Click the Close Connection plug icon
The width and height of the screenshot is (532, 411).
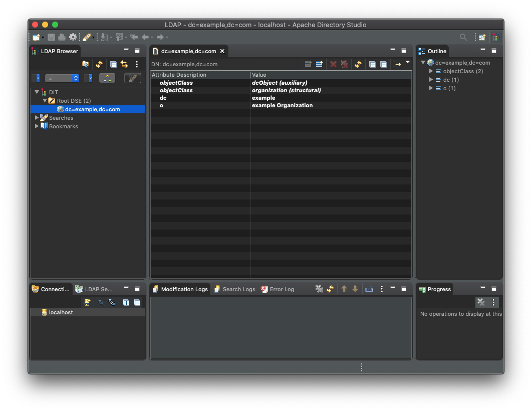coord(111,302)
